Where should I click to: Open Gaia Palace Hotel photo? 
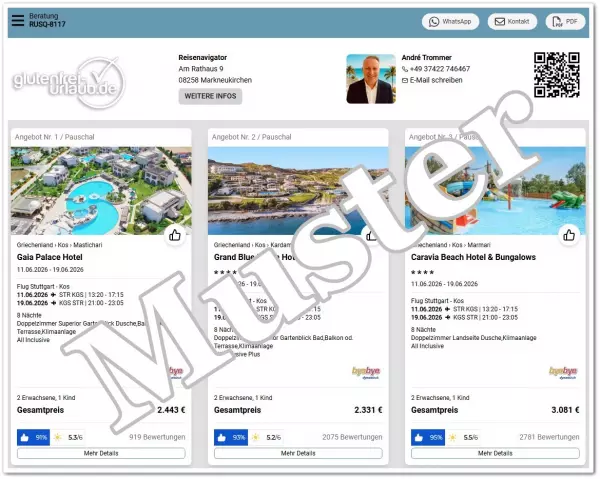(101, 190)
